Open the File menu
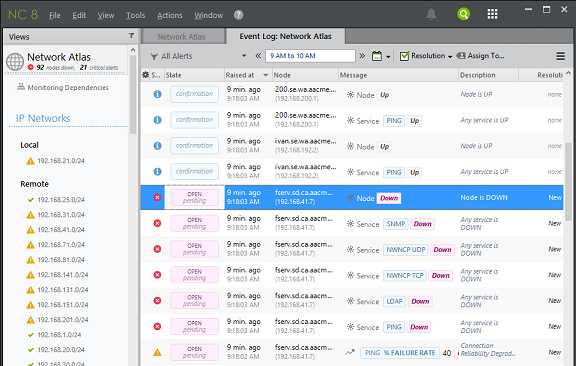This screenshot has width=576, height=366. pyautogui.click(x=55, y=15)
